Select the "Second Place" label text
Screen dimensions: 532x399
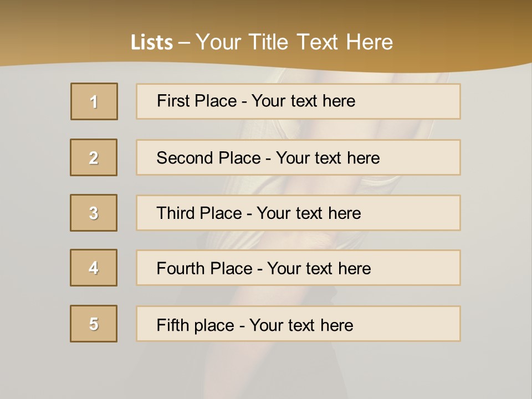coord(208,158)
